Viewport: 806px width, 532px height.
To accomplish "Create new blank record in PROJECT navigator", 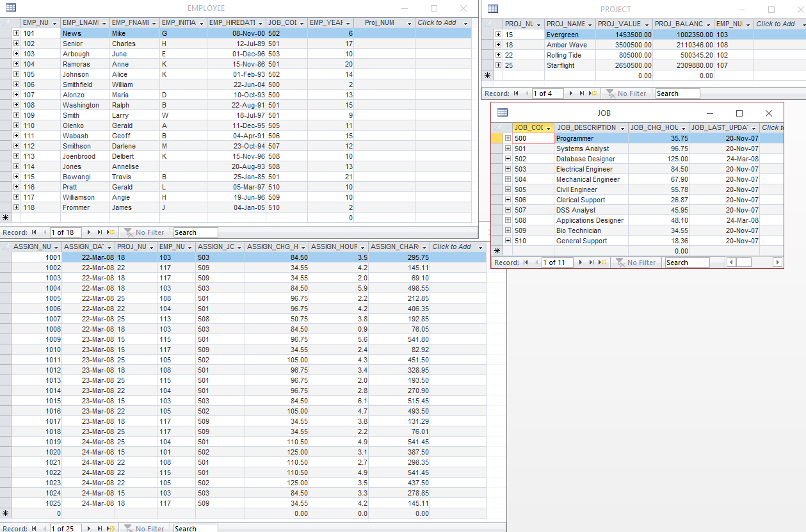I will (x=593, y=93).
